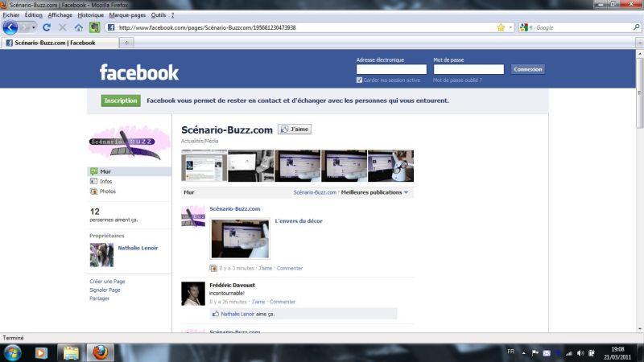Click the Scénario-Buzz page logo image
The height and width of the screenshot is (362, 644).
pyautogui.click(x=130, y=142)
